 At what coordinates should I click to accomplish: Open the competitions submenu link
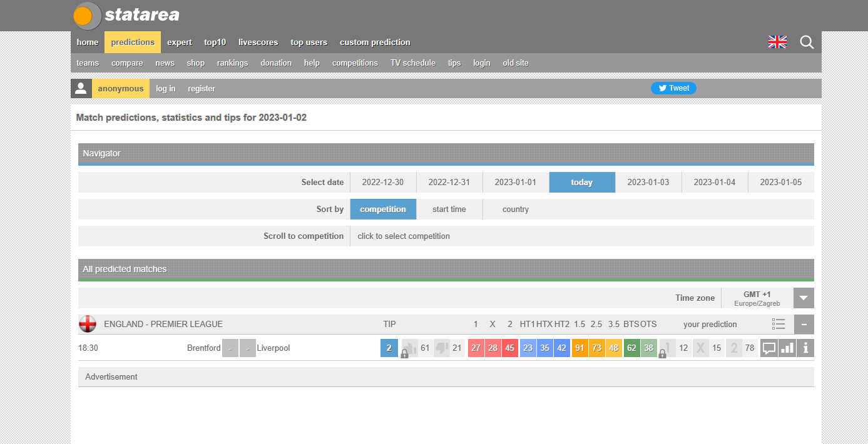[x=355, y=63]
